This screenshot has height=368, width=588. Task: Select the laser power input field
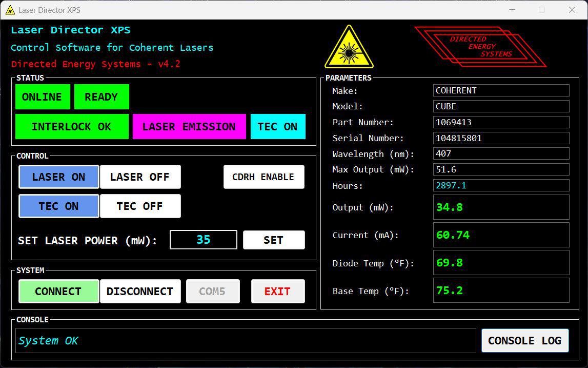click(204, 240)
